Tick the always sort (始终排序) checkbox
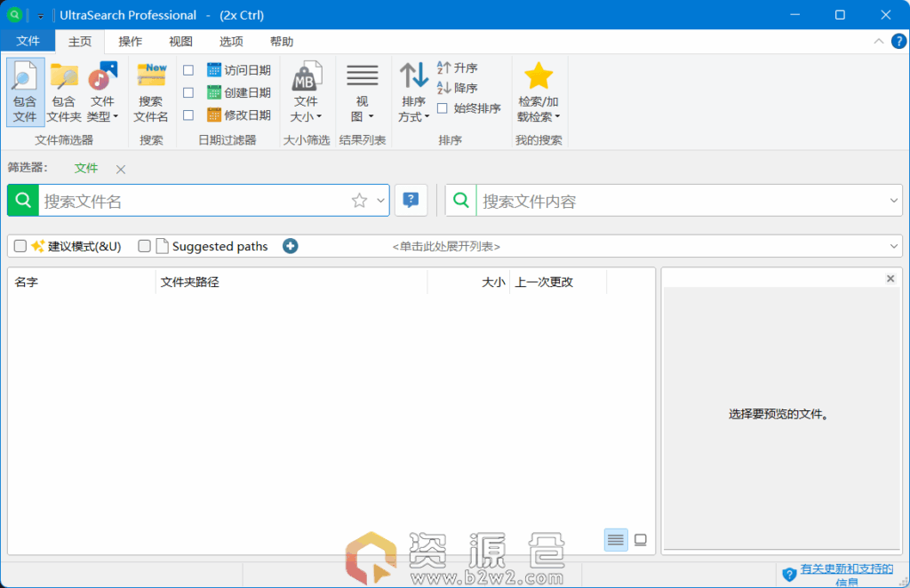 point(443,108)
